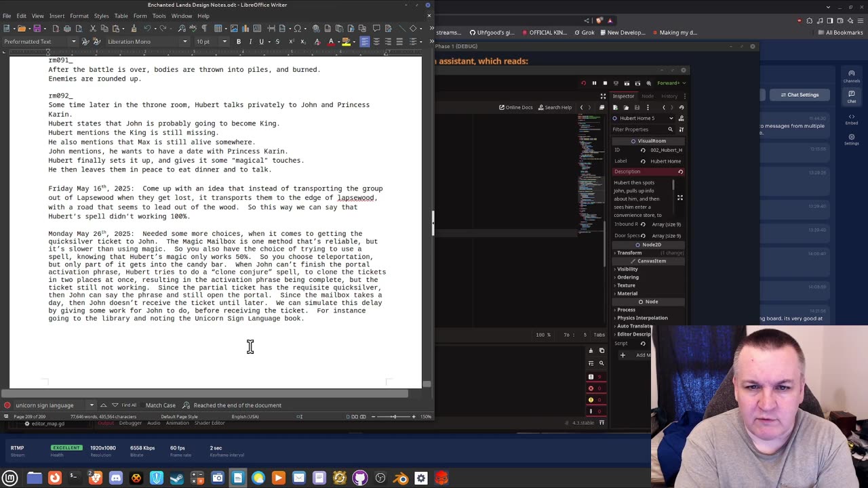868x488 pixels.
Task: Open the Insert menu in Writer
Action: point(57,16)
